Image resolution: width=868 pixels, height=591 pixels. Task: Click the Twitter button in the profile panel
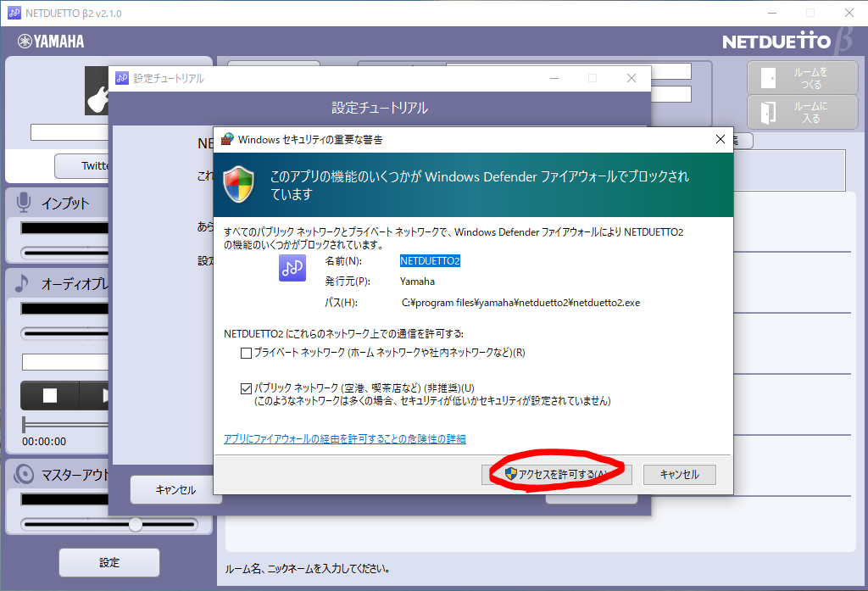[83, 165]
